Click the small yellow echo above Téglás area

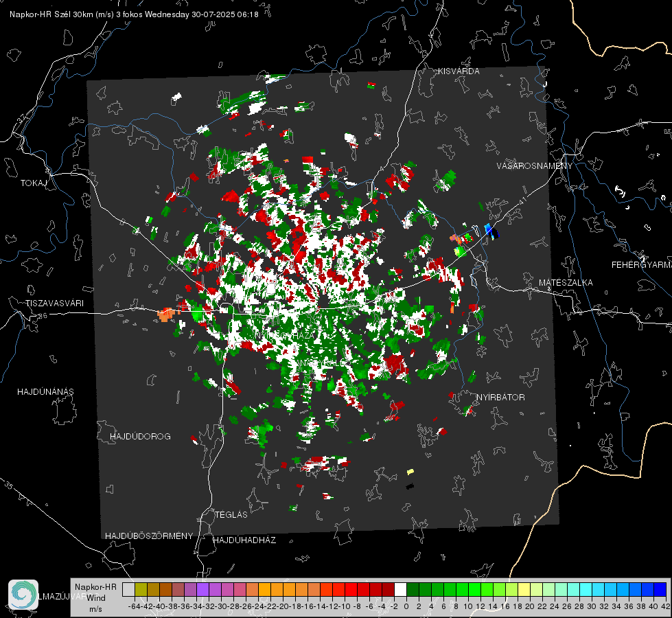410,472
